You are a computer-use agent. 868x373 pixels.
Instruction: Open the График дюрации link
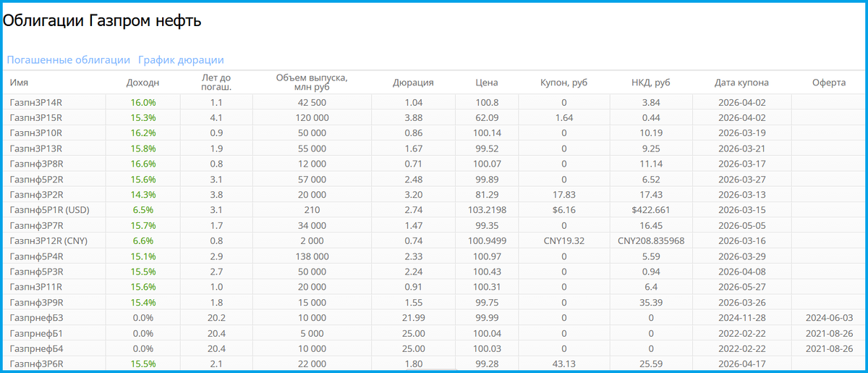pos(181,60)
